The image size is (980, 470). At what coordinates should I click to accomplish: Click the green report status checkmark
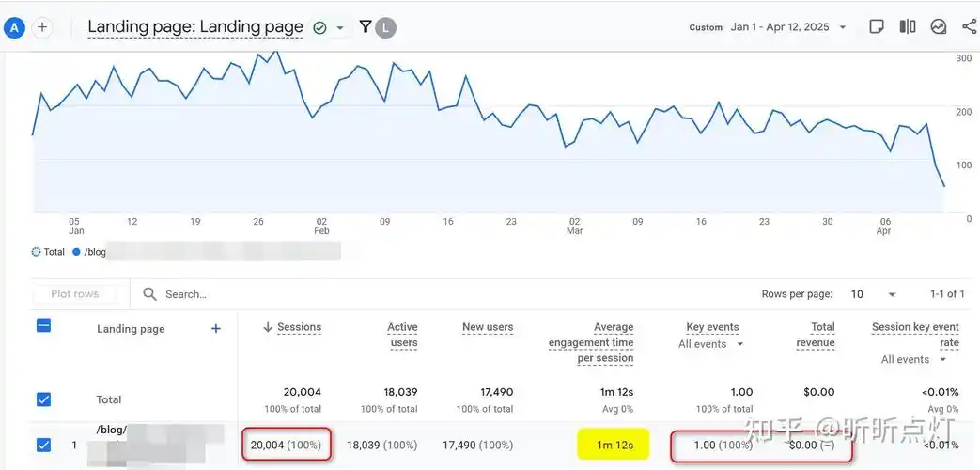click(x=319, y=28)
